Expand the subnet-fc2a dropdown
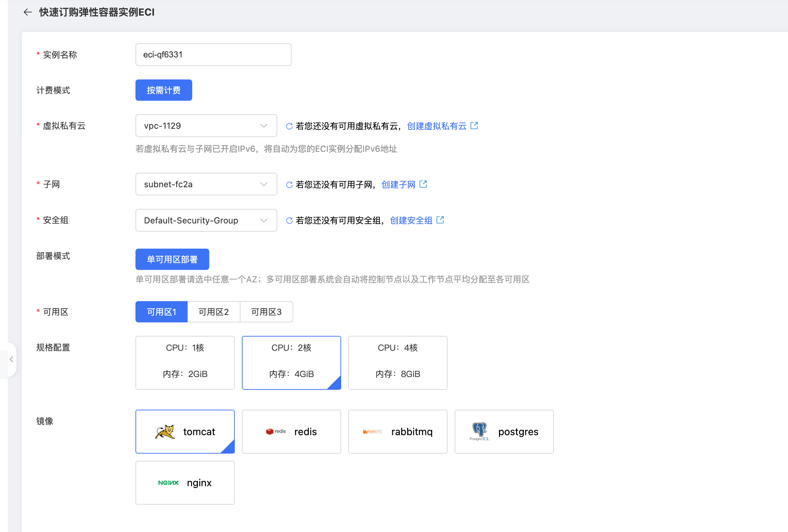This screenshot has height=532, width=788. point(206,184)
